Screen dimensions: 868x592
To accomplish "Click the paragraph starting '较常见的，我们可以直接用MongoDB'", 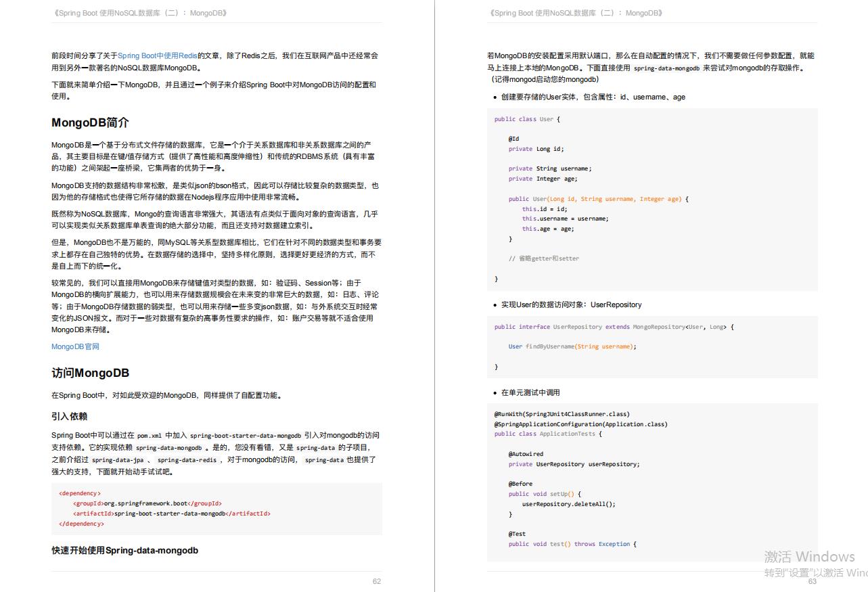I will 215,306.
